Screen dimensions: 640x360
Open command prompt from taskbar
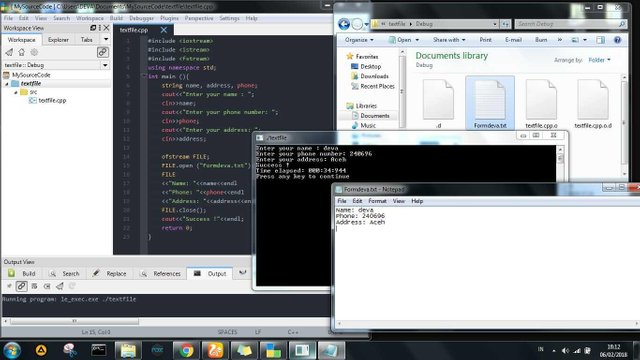99,350
